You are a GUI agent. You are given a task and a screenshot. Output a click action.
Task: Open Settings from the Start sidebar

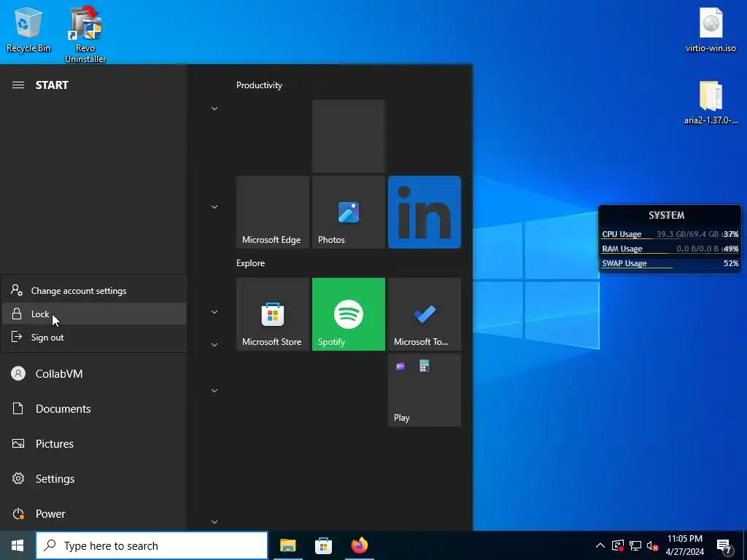(94, 478)
